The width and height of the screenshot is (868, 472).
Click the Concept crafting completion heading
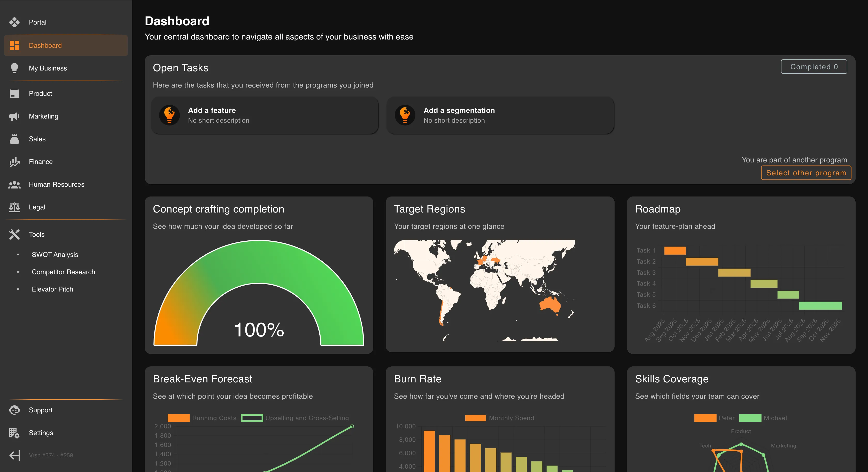(218, 209)
